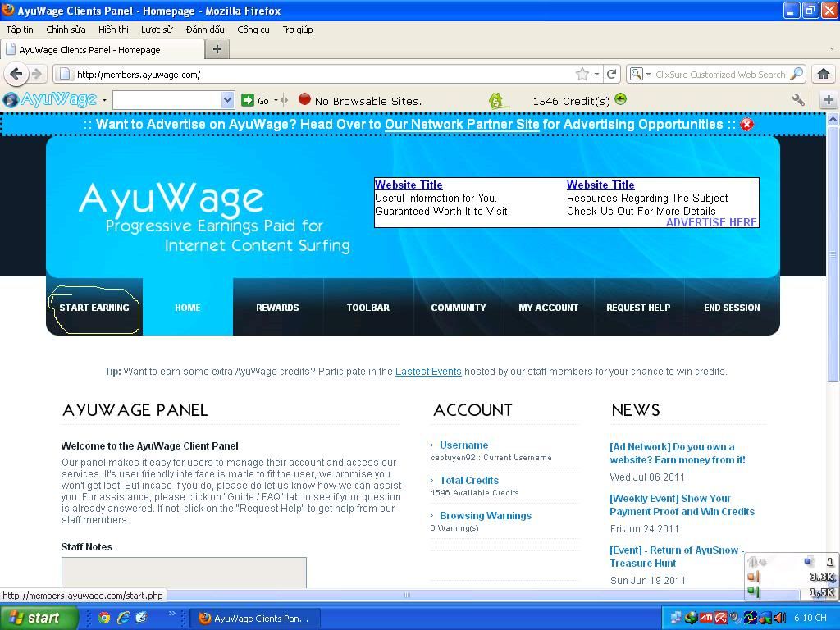Click the Firefox forward arrow button
Screen dimensions: 840x630
pyautogui.click(x=36, y=74)
